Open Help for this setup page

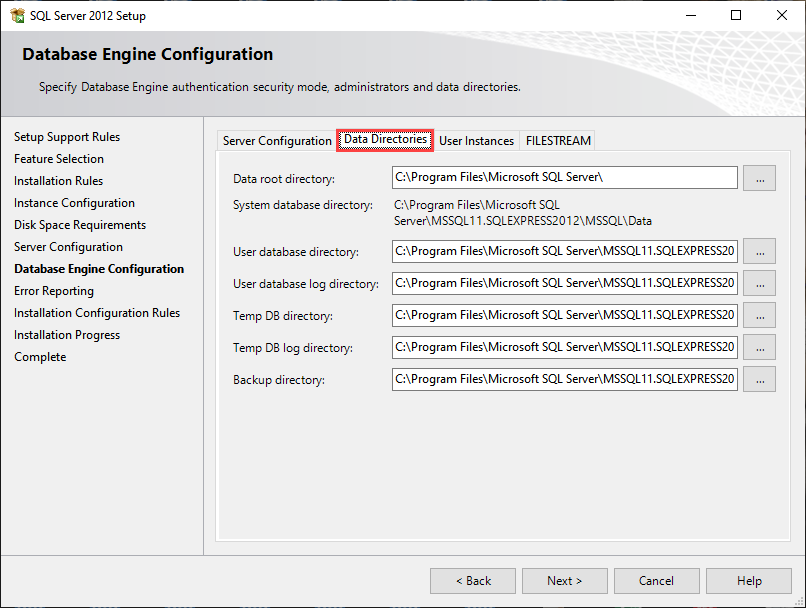(749, 581)
